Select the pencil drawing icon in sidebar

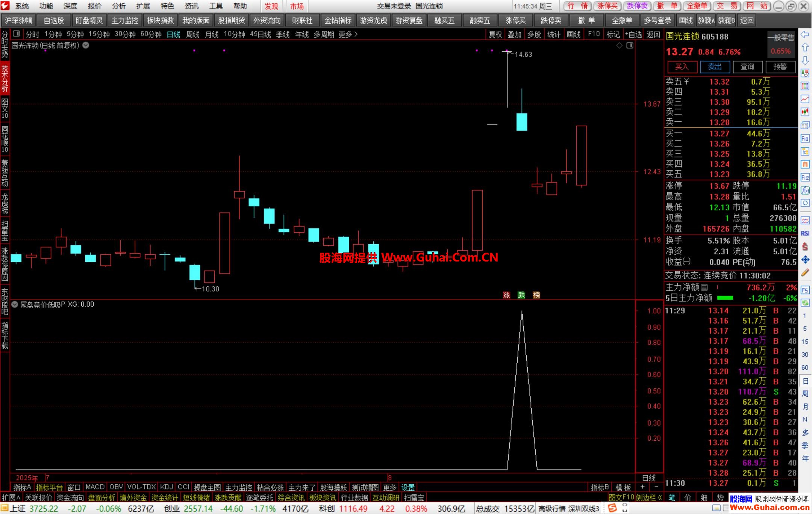805,273
